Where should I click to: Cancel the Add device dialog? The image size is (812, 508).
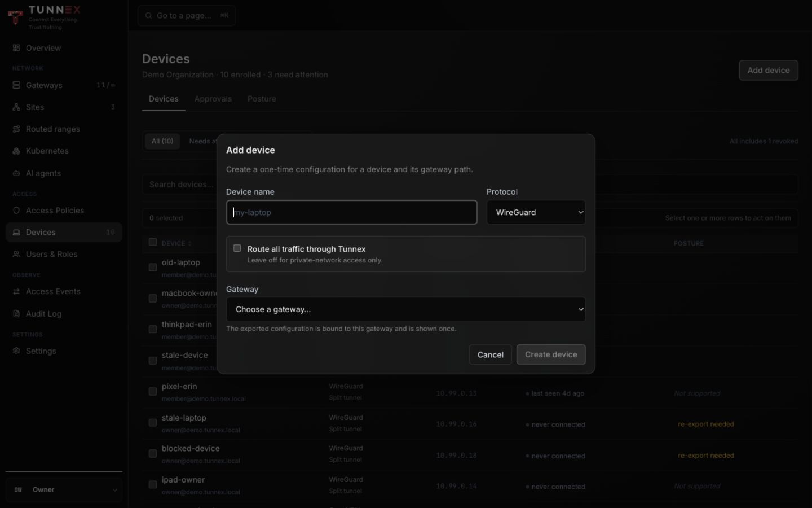pyautogui.click(x=491, y=354)
